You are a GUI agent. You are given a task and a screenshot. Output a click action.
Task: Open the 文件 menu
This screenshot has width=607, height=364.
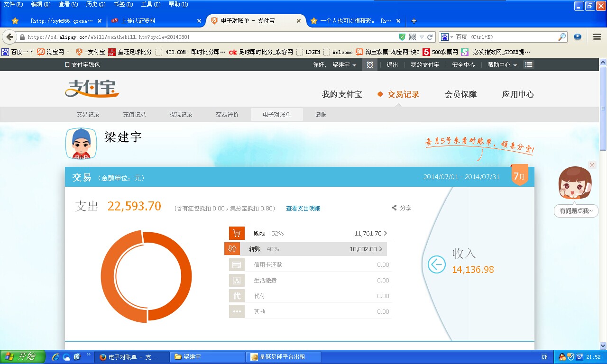click(13, 4)
